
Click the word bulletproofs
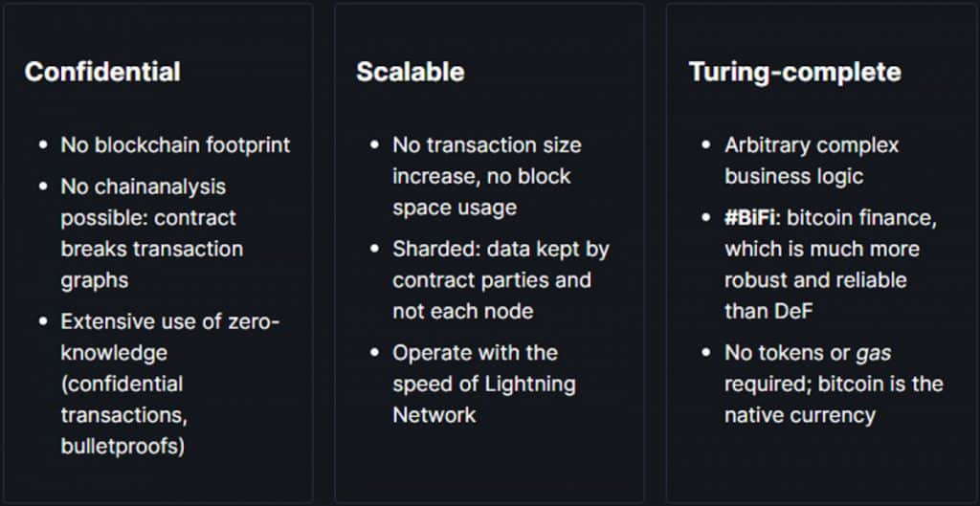(122, 447)
